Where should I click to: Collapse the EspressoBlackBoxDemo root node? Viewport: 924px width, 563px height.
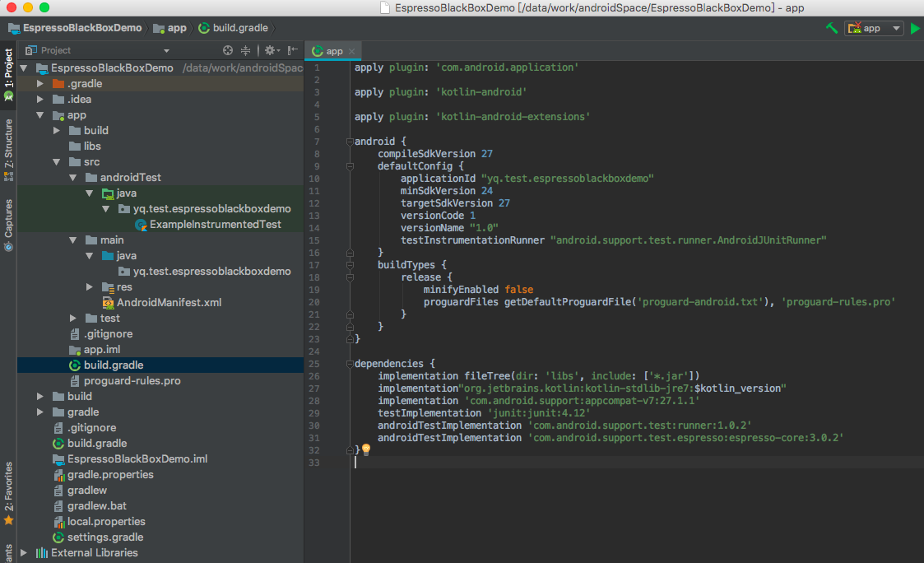24,67
